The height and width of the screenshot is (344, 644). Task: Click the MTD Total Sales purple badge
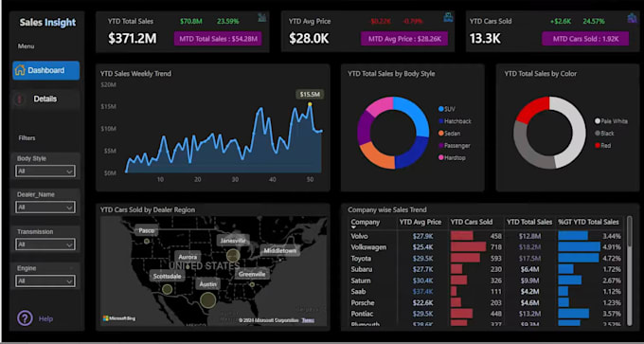(218, 39)
